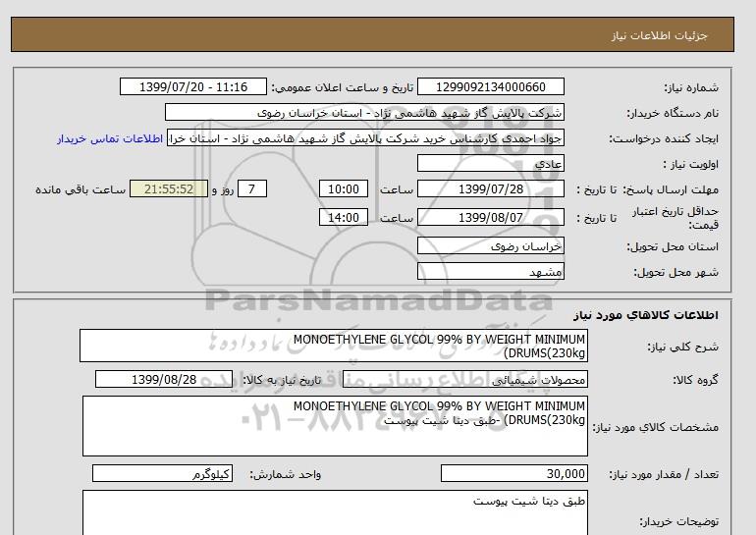Click the نام دستگاه خریدار field
Screen dimensions: 756x535
coord(364,113)
